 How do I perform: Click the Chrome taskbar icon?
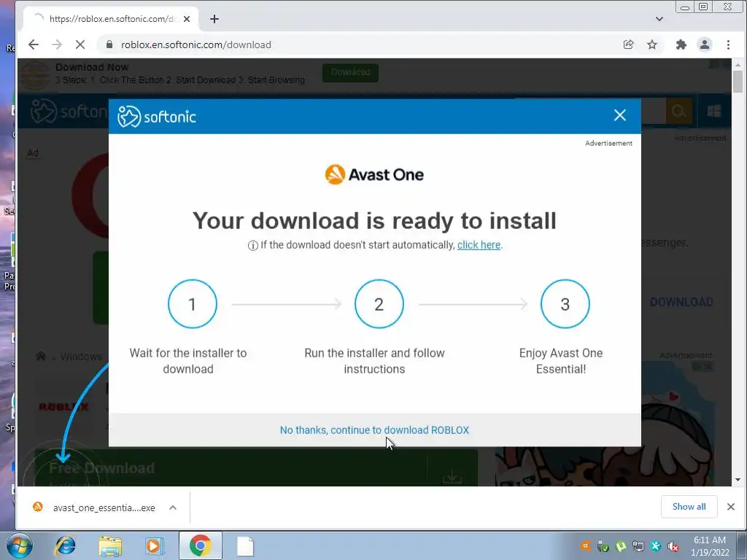coord(200,545)
